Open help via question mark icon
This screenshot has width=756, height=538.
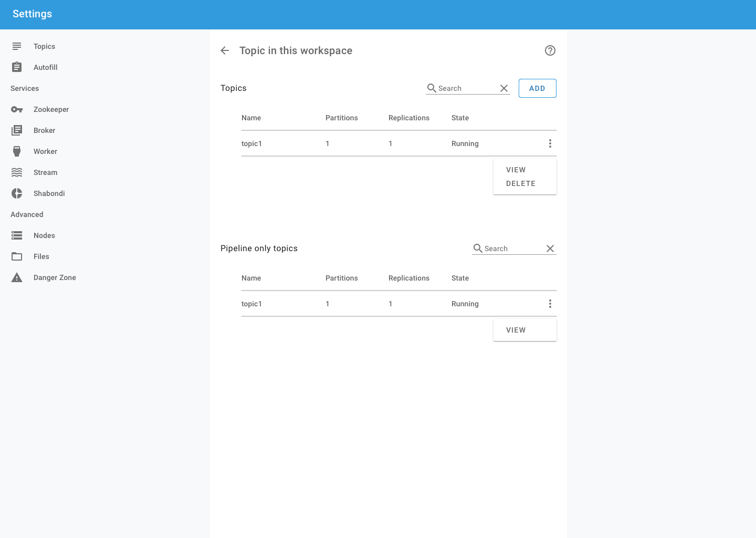pos(550,50)
